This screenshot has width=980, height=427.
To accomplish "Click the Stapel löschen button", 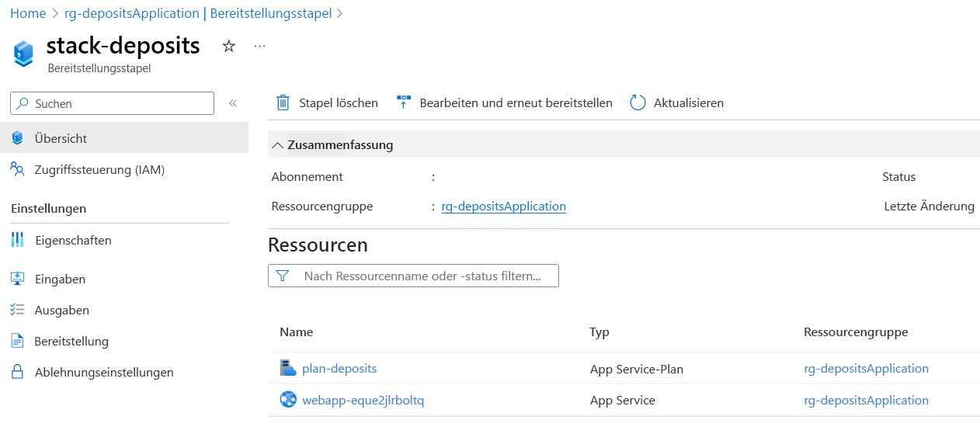I will click(x=327, y=102).
